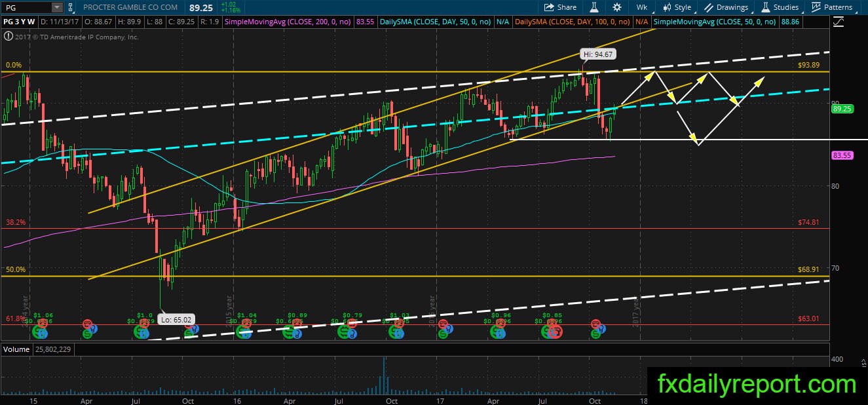
Task: Click the $68.91 Fibonacci level label
Action: click(x=809, y=270)
